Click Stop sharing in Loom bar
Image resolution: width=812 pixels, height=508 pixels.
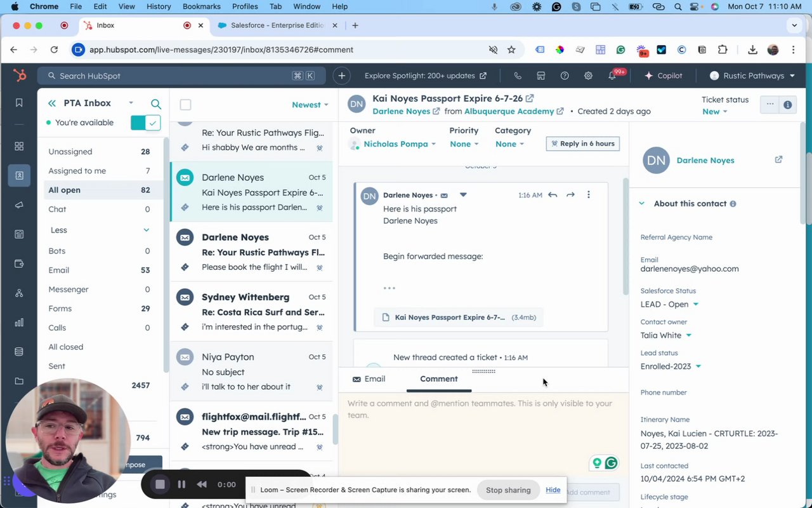coord(508,490)
